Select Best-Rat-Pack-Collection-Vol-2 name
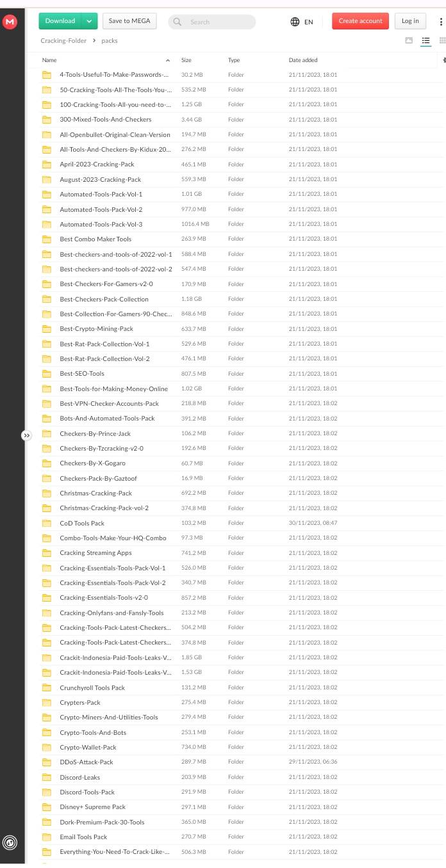 coord(104,358)
